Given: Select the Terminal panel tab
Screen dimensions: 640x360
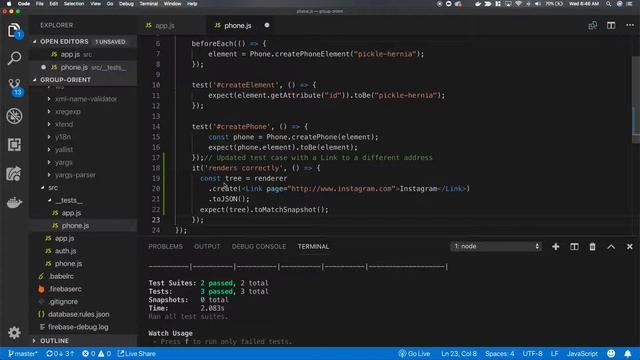Looking at the screenshot, I should pyautogui.click(x=313, y=247).
